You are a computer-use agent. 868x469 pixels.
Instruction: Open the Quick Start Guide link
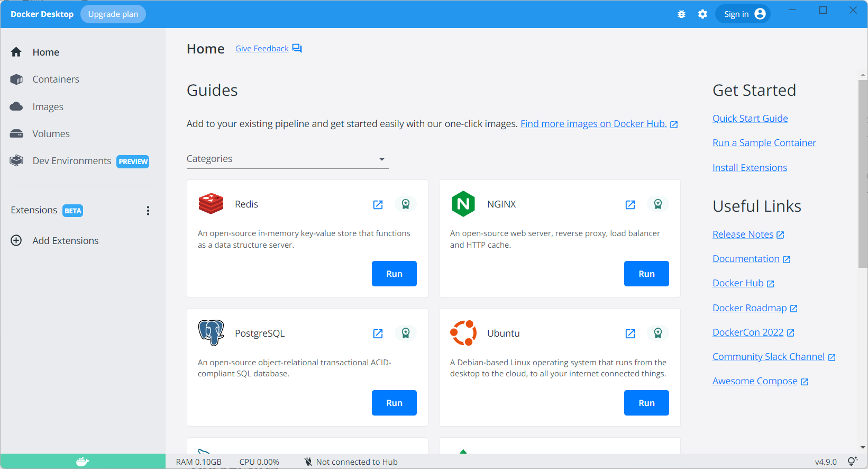tap(750, 119)
